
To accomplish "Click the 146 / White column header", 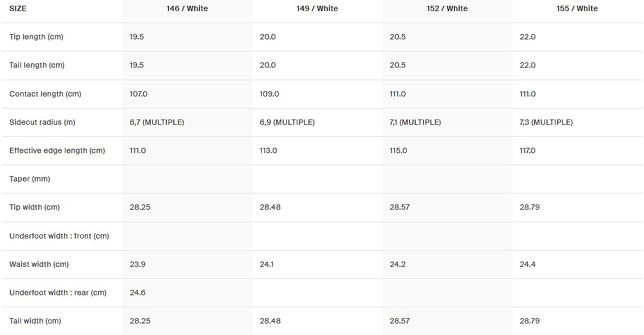I will (187, 8).
